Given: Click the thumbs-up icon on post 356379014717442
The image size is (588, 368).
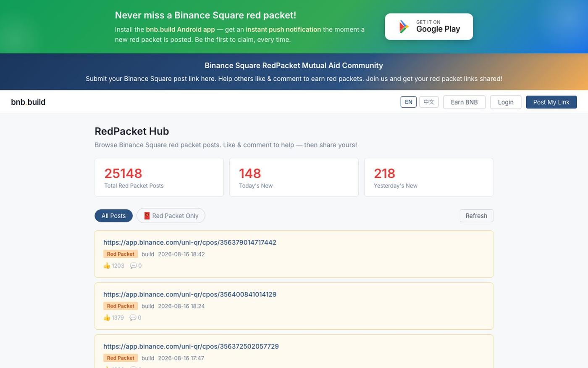Looking at the screenshot, I should [107, 266].
